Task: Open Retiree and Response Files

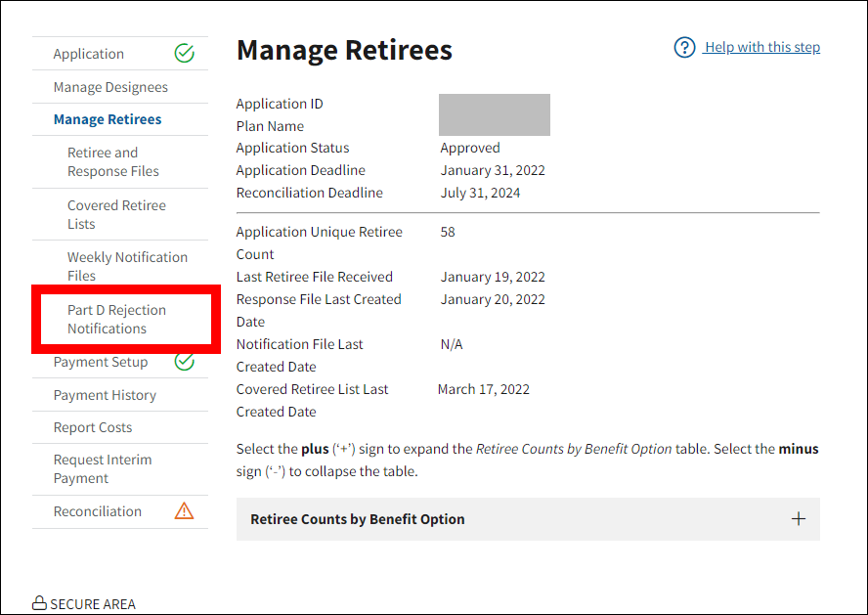Action: click(x=113, y=161)
